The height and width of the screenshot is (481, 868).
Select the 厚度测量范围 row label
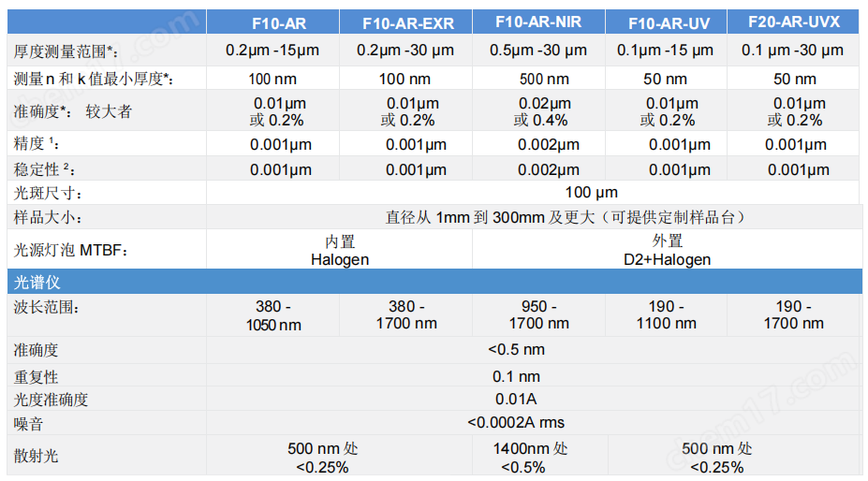click(x=66, y=51)
